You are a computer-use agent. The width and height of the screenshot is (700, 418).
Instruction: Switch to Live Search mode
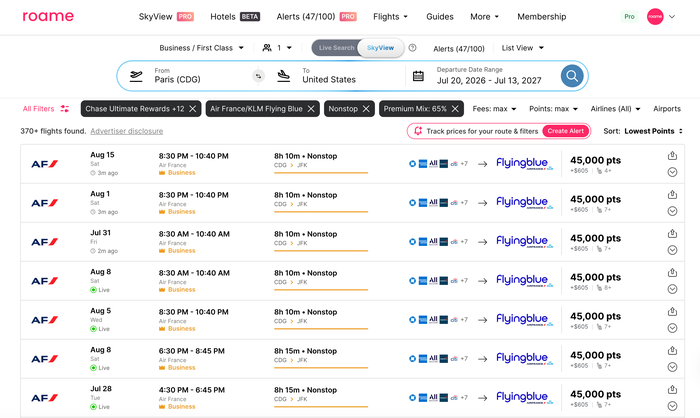[x=336, y=48]
